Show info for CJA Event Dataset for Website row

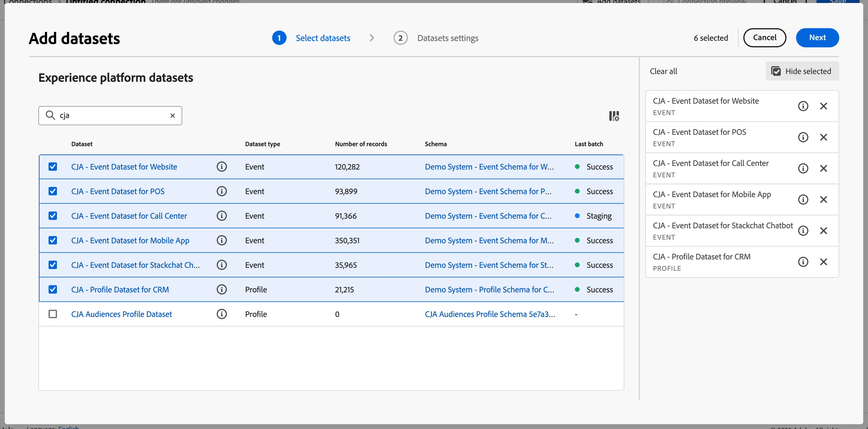coord(221,167)
